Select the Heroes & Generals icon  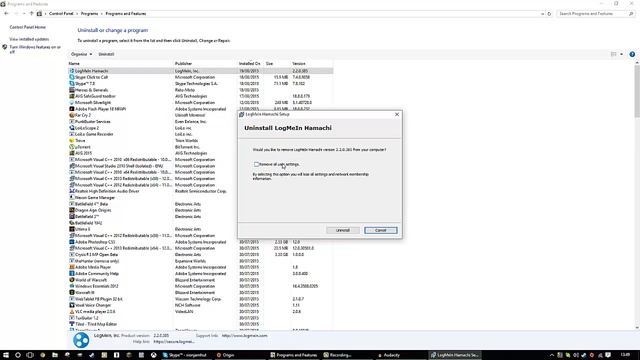tap(71, 90)
